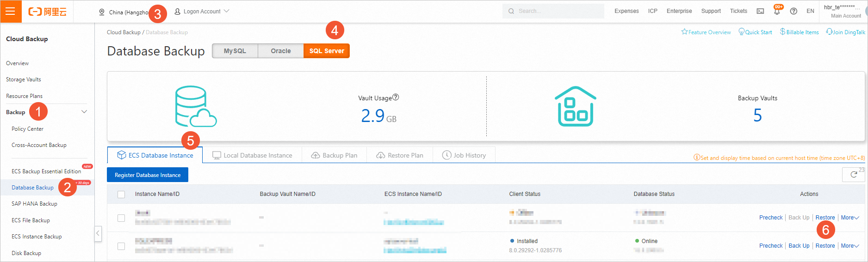
Task: Open ECS File Backup in sidebar
Action: 31,220
